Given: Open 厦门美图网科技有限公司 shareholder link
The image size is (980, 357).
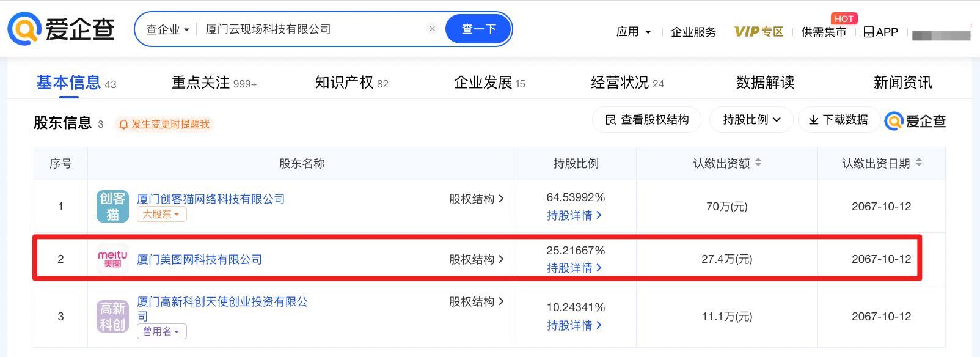Looking at the screenshot, I should [x=199, y=259].
